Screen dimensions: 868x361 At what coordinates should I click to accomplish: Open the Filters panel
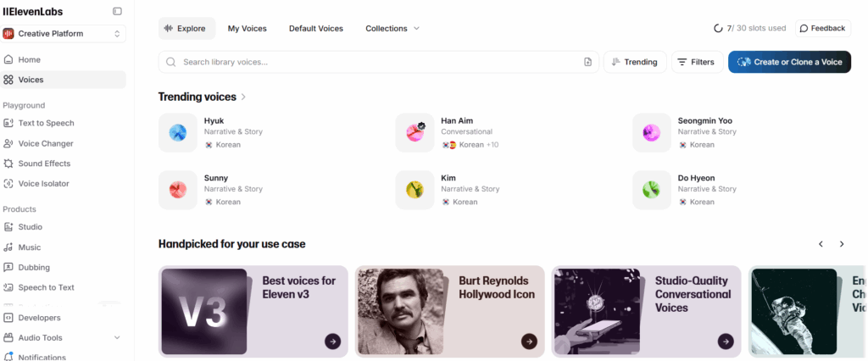(698, 62)
